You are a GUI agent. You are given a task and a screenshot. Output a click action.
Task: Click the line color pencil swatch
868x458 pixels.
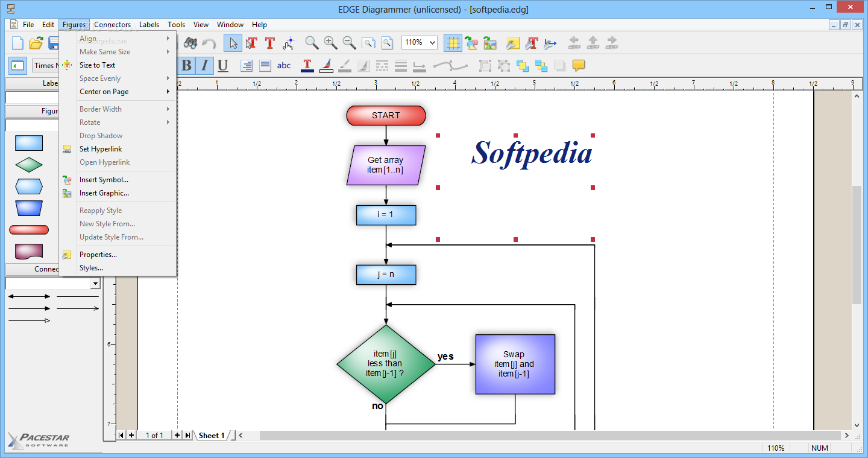(345, 65)
